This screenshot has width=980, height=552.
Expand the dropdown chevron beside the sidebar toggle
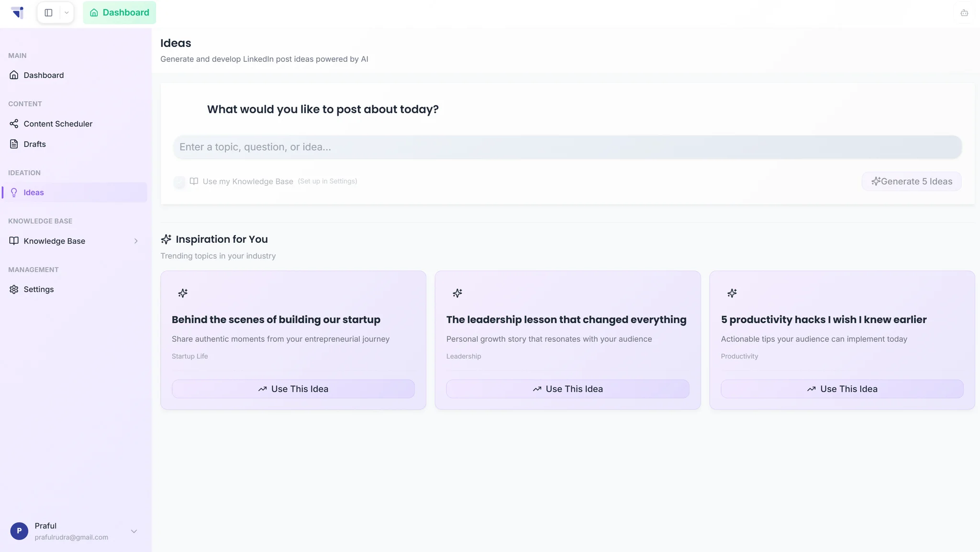[x=67, y=12]
